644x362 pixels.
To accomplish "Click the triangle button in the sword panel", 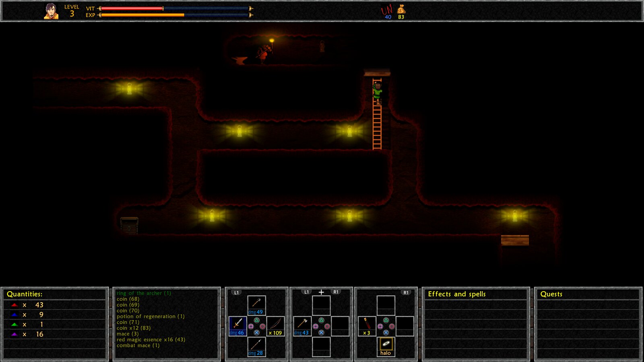I will [x=256, y=321].
